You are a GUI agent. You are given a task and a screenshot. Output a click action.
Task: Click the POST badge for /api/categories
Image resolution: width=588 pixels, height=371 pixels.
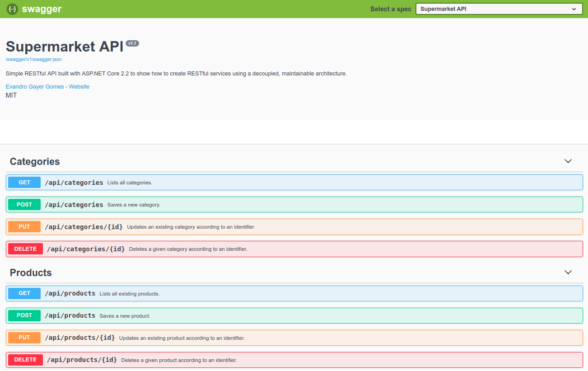pyautogui.click(x=24, y=205)
